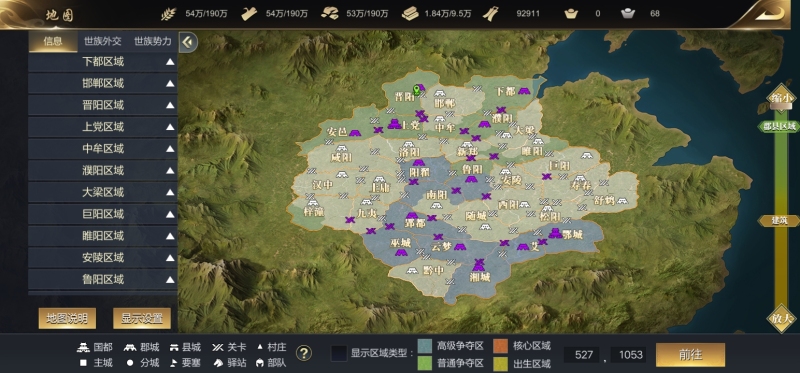Click the green location pin near 晋阳
Screen dimensions: 800x373
click(417, 90)
